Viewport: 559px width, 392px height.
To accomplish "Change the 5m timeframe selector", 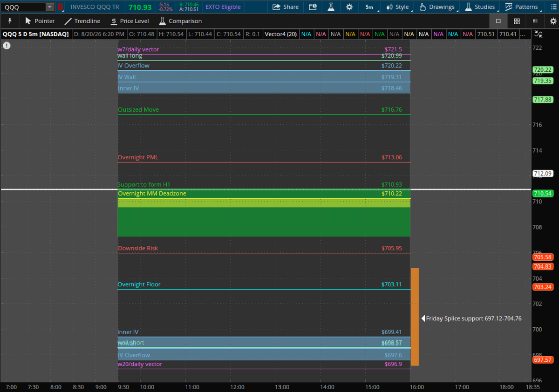I will pos(369,7).
